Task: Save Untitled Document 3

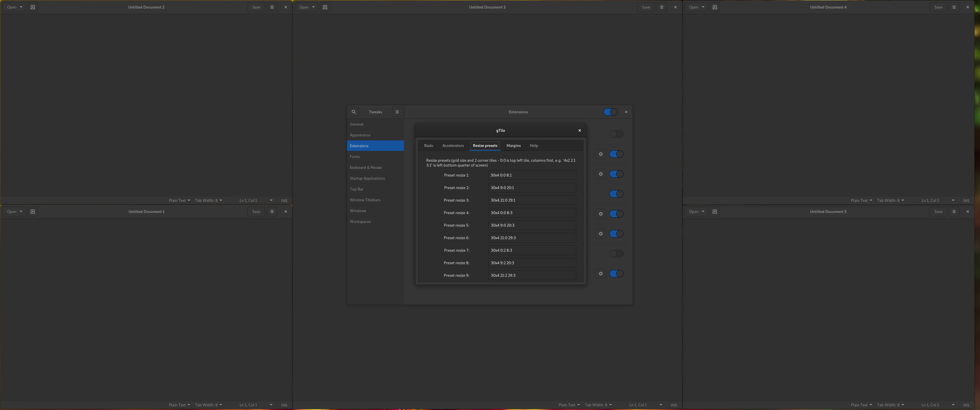Action: pyautogui.click(x=646, y=7)
